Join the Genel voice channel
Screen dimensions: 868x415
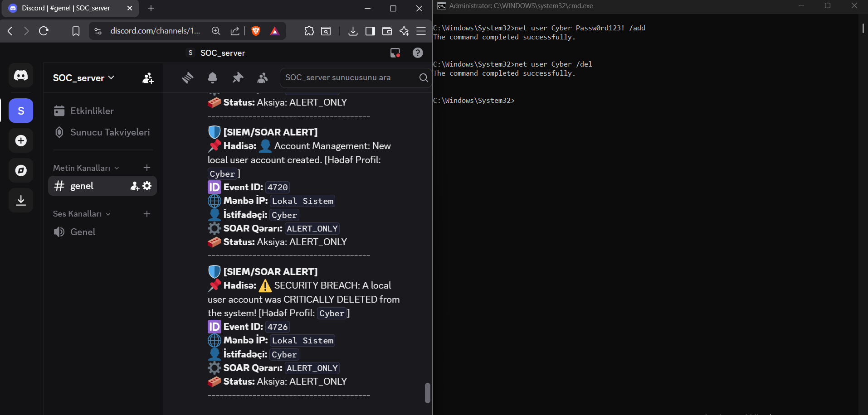pos(102,232)
